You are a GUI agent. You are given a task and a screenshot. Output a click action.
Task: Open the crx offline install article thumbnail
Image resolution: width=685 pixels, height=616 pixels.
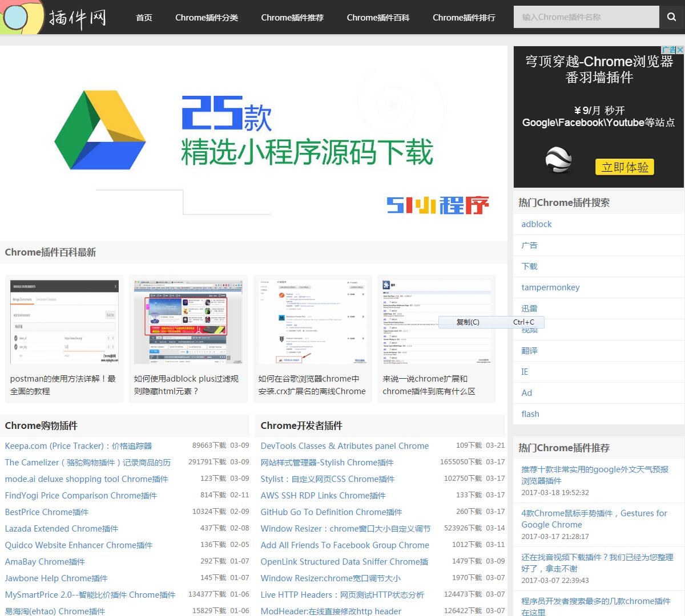tap(312, 322)
